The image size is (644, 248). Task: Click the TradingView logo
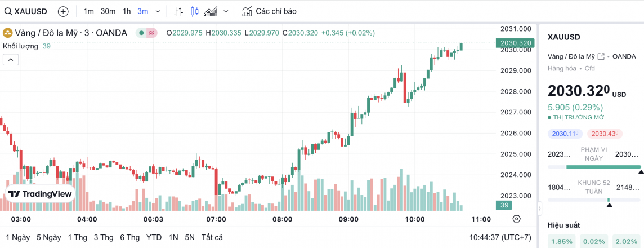coord(40,194)
